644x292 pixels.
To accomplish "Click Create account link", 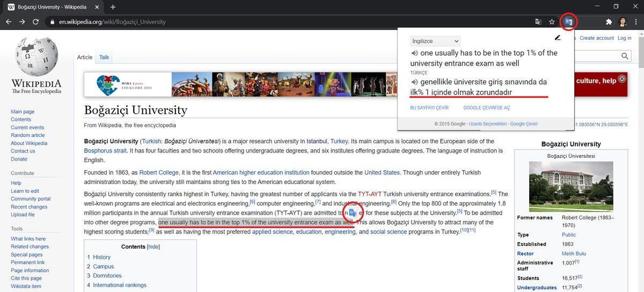I will tap(597, 38).
